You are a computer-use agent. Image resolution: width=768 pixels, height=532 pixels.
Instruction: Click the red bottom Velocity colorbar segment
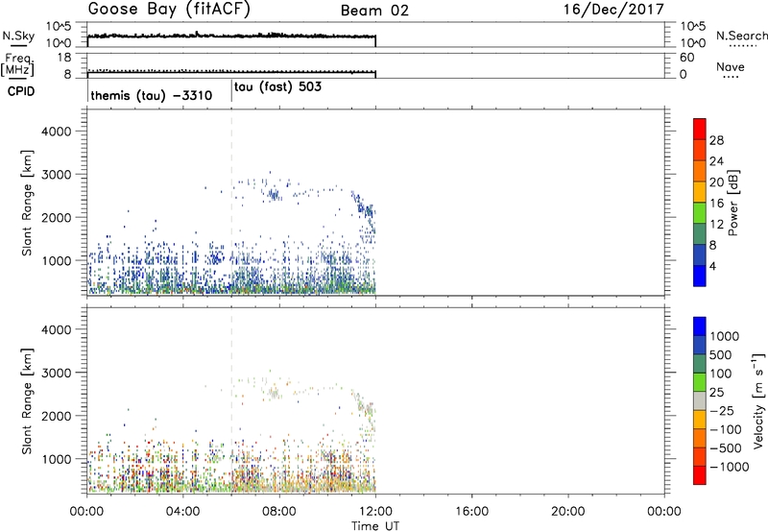tap(700, 475)
